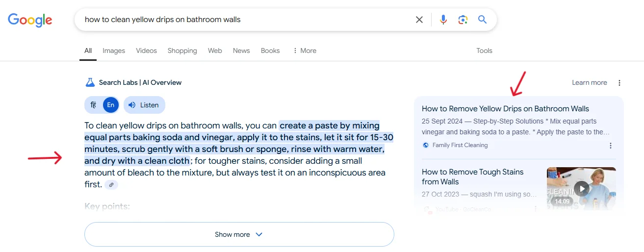Viewport: 644px width, 252px height.
Task: Start voice search with microphone icon
Action: 443,20
